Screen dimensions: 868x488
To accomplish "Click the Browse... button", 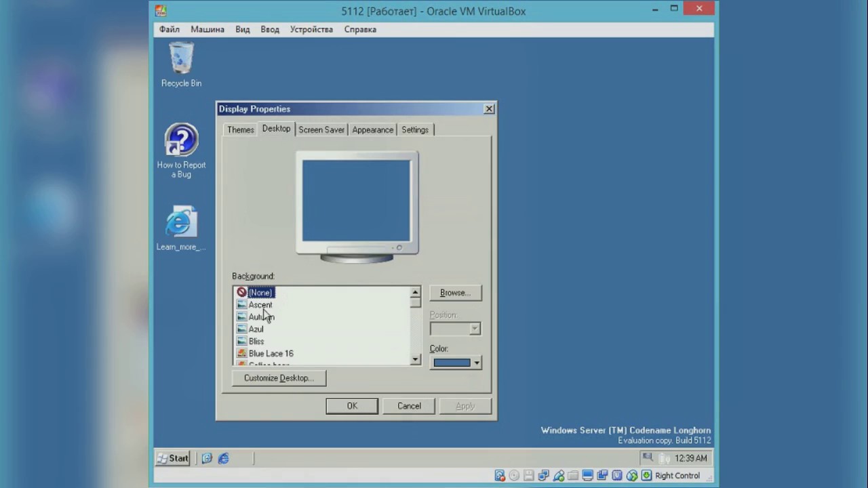I will pos(455,293).
